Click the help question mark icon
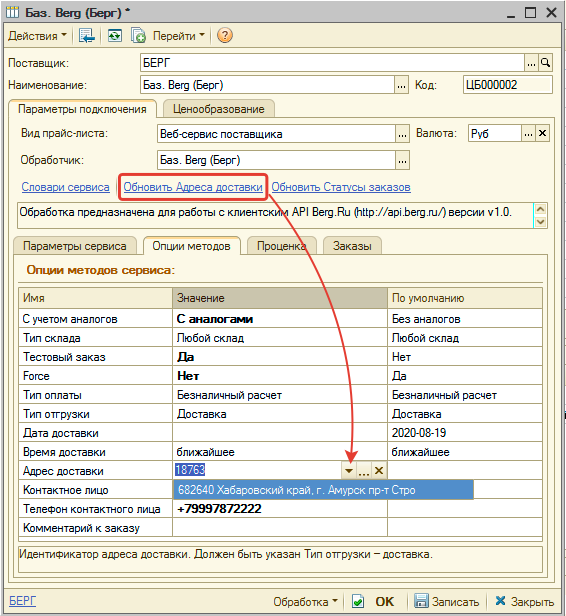 coord(224,35)
